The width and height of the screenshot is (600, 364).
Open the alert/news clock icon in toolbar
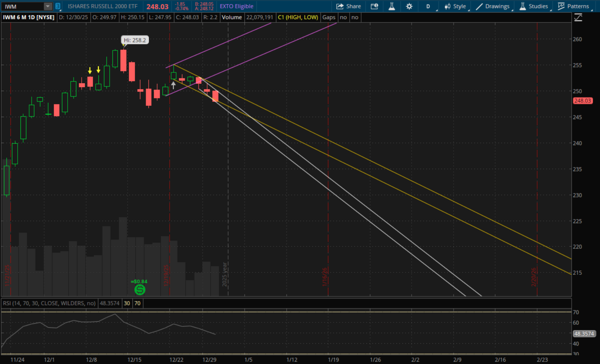374,6
